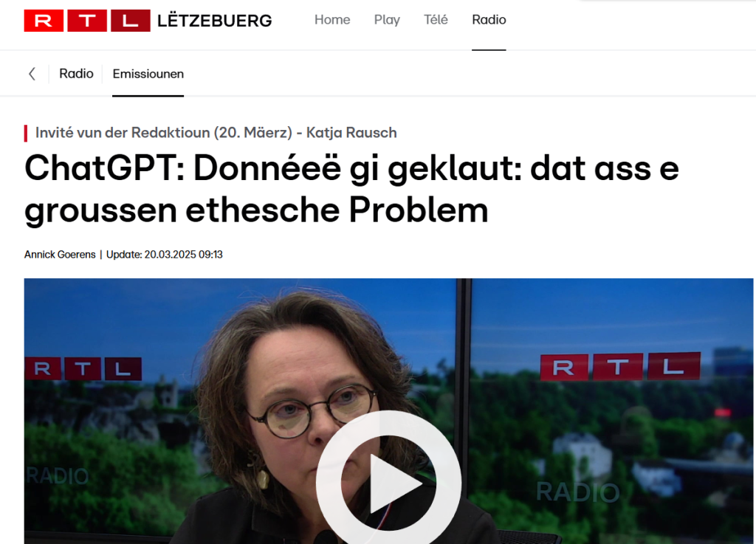Click the T block in the header logo
Screen dimensions: 756x544
pos(87,21)
